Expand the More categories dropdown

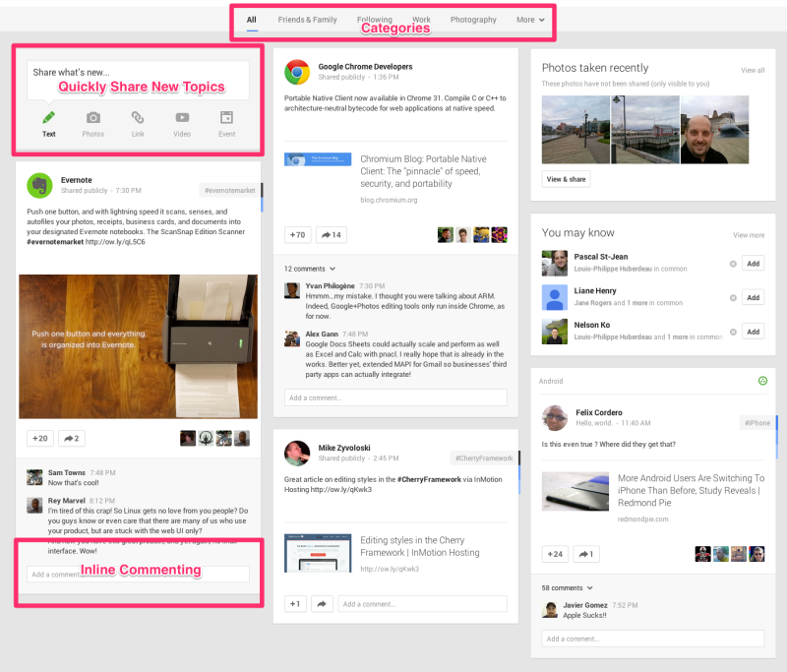coord(530,20)
